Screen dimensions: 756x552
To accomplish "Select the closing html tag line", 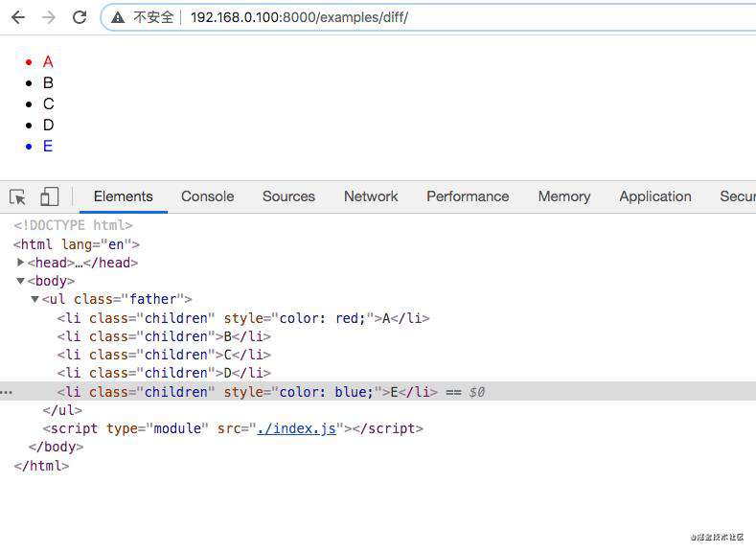I will point(41,466).
